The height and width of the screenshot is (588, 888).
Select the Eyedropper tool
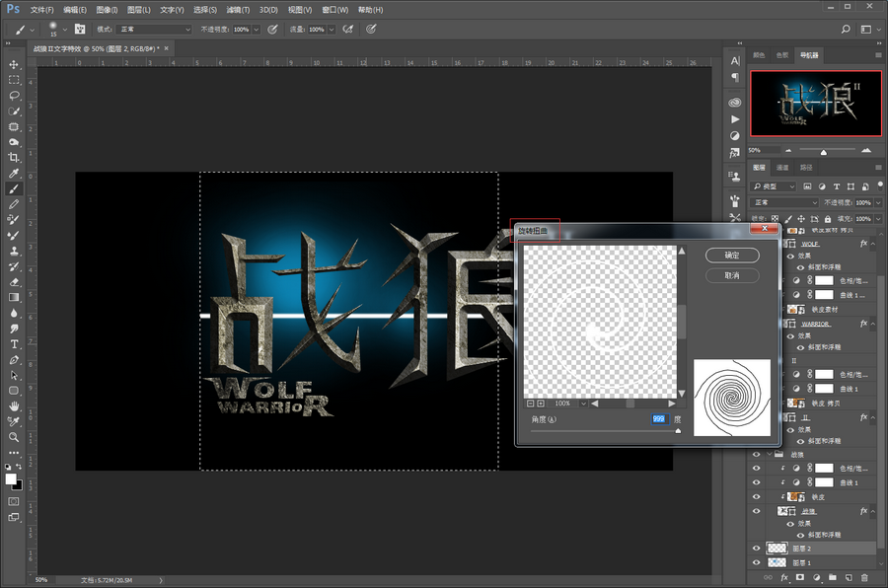[x=14, y=174]
